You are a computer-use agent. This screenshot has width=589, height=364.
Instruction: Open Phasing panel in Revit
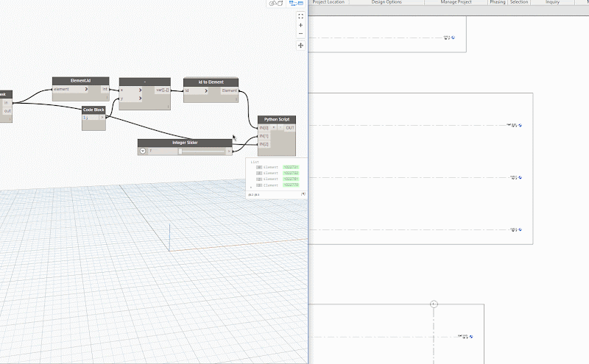(x=498, y=2)
